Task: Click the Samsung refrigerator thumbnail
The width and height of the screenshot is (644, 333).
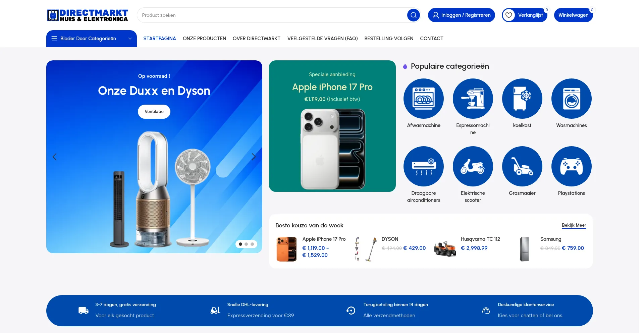Action: (525, 249)
